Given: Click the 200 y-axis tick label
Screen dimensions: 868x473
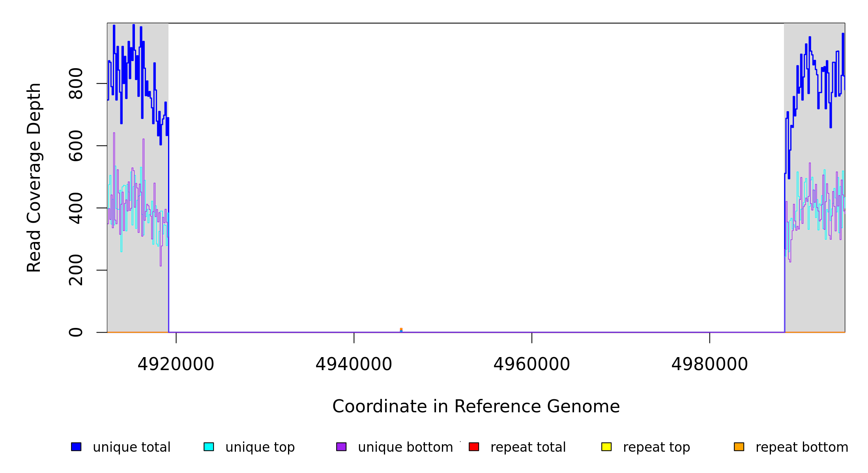Looking at the screenshot, I should 76,270.
